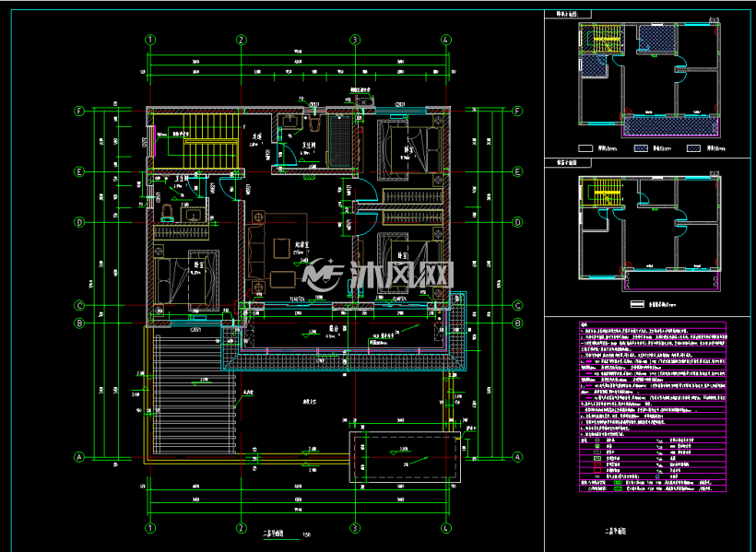Pick the blue dotted hatch legend swatch
Image resolution: width=756 pixels, height=552 pixels.
coord(640,148)
